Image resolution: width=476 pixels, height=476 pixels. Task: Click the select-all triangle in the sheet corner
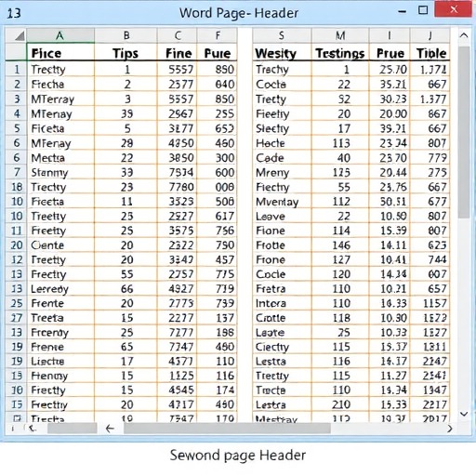(x=20, y=36)
